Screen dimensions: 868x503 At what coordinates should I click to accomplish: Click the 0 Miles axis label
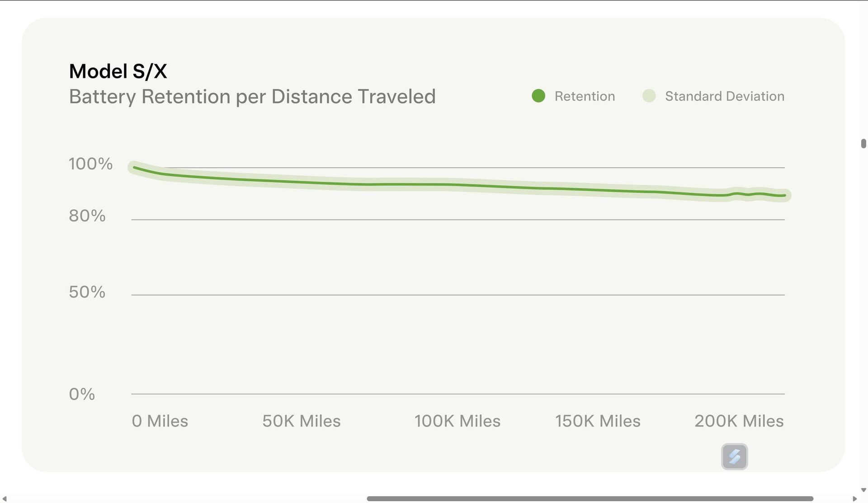160,421
